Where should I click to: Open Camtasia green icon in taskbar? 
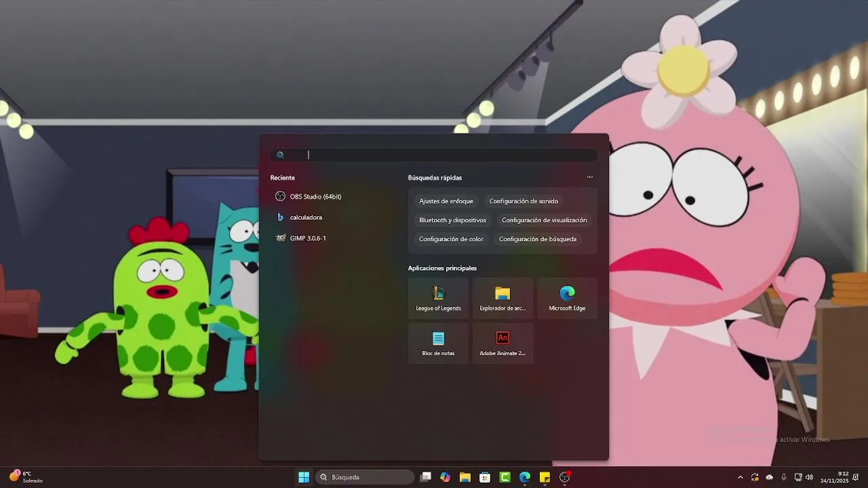[505, 477]
